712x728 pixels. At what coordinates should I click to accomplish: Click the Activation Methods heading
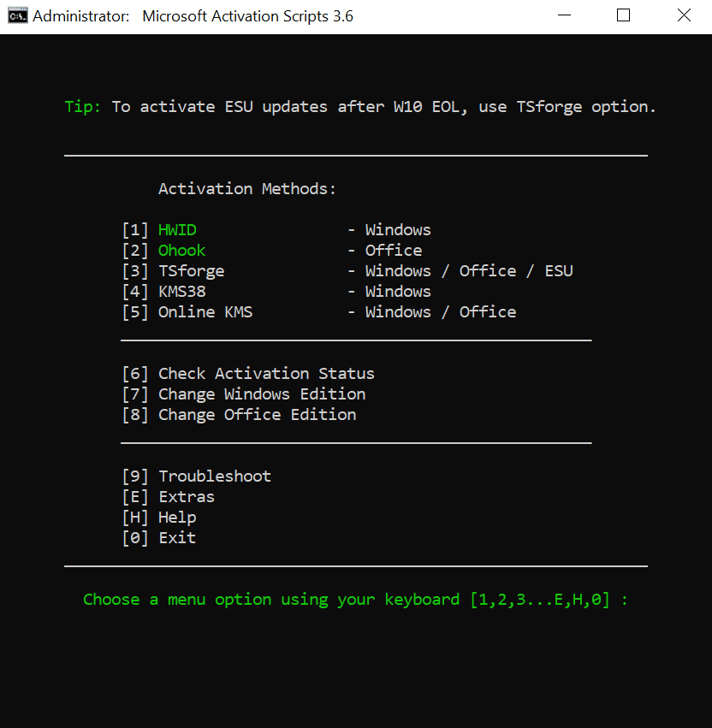click(247, 188)
